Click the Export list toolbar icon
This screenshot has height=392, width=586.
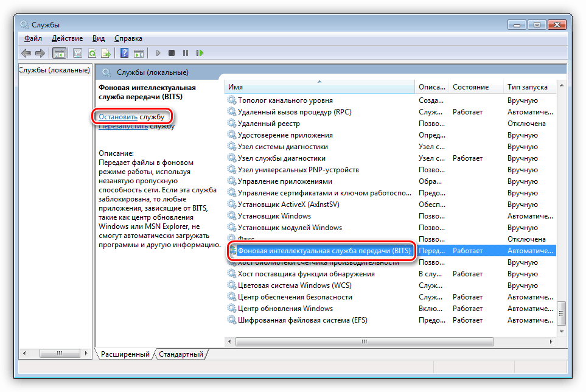105,53
